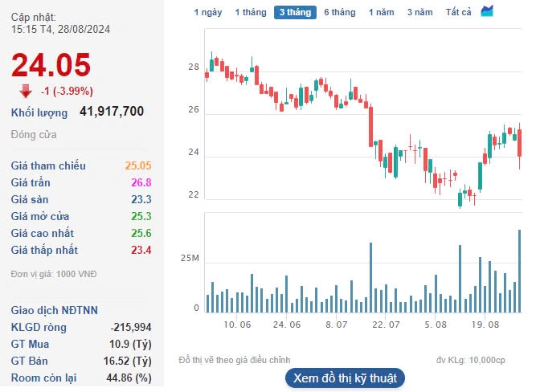The image size is (536, 392).
Task: Click the 'Đồ thị vẽ theo giá điều chỉnh' note
Action: (235, 360)
